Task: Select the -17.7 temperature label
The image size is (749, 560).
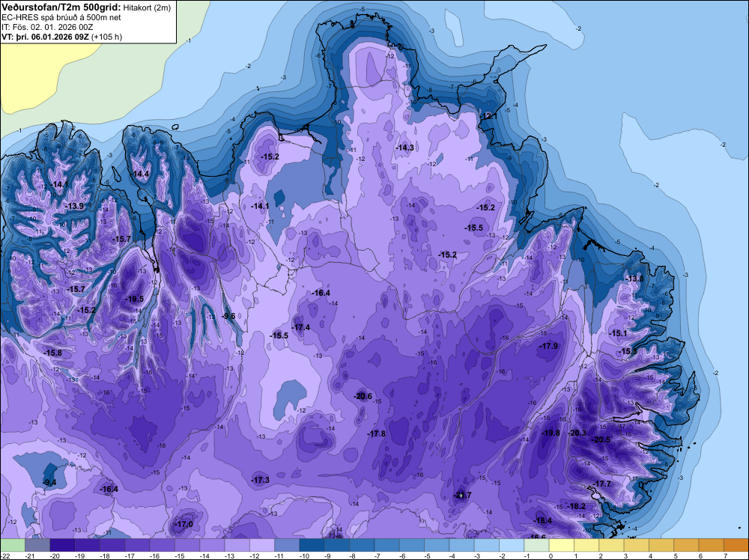Action: [x=602, y=484]
